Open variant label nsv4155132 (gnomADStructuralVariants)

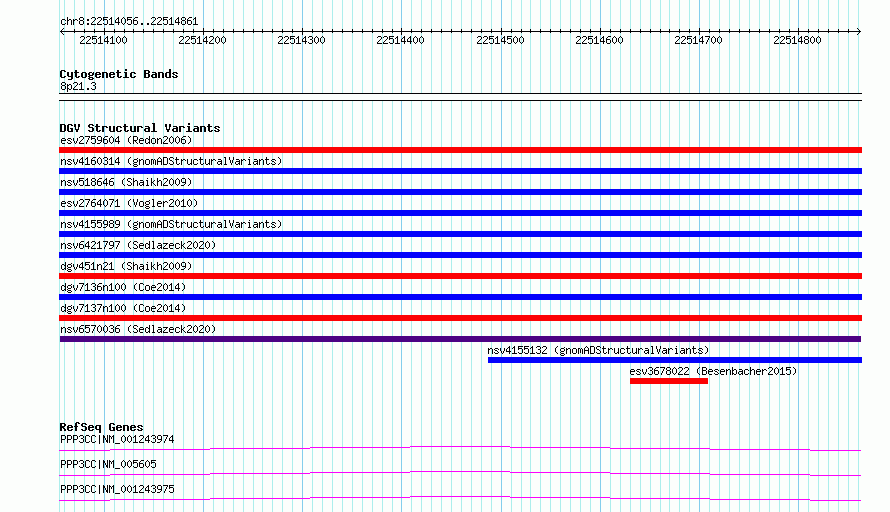pos(598,350)
